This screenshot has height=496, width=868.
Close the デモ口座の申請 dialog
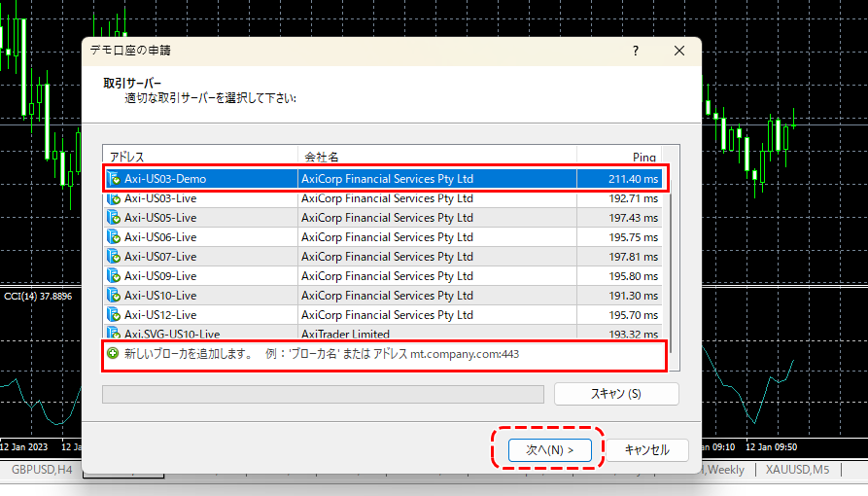679,51
